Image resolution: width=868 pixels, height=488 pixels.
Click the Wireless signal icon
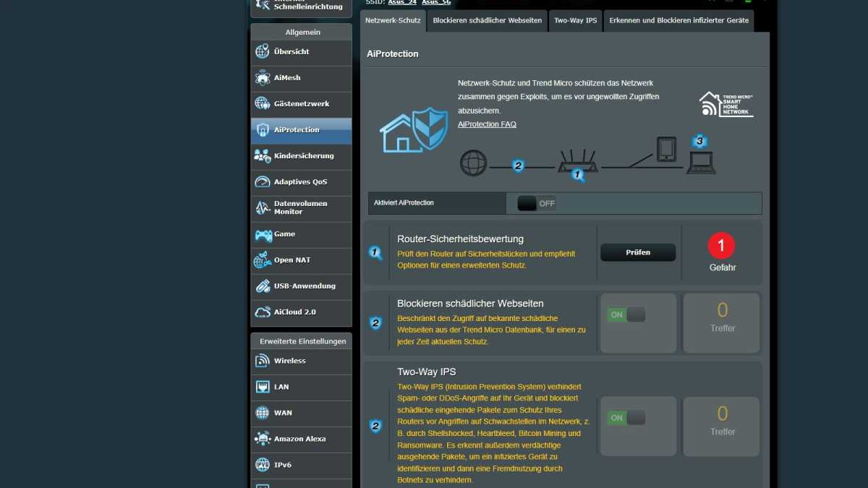pyautogui.click(x=263, y=361)
